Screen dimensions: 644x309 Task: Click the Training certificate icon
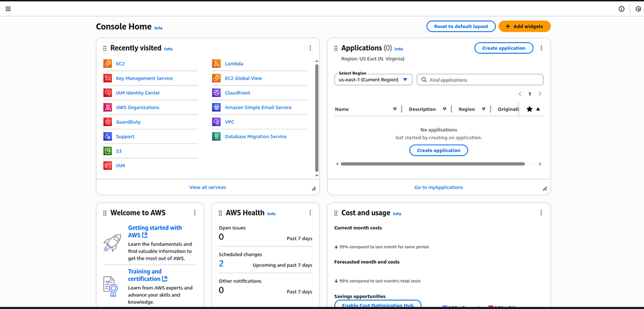click(x=111, y=286)
